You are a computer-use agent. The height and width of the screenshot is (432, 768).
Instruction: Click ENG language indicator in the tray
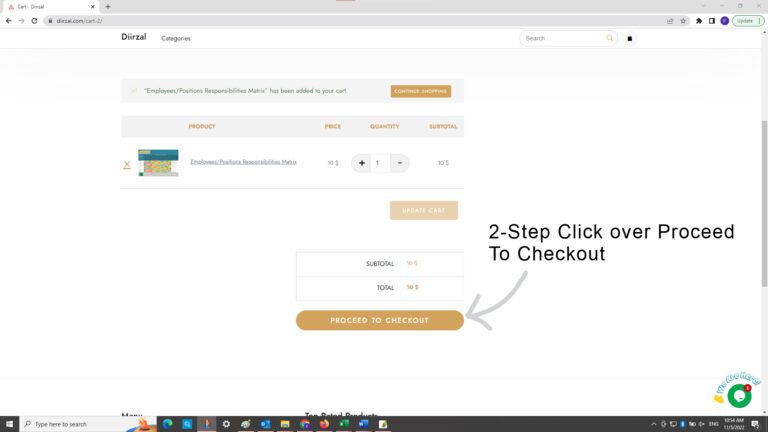714,424
